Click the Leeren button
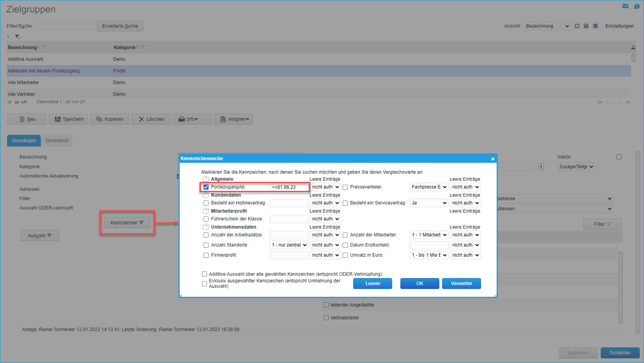This screenshot has height=363, width=644. coord(372,284)
